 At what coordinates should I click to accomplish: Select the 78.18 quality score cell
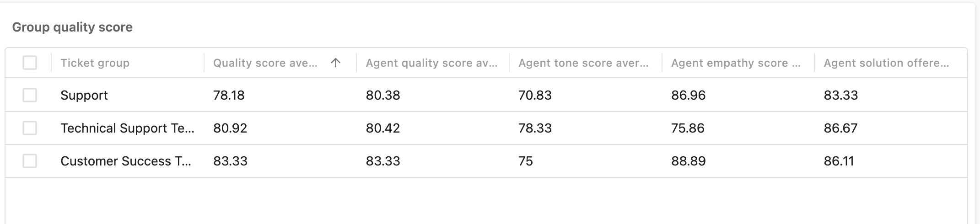[229, 95]
